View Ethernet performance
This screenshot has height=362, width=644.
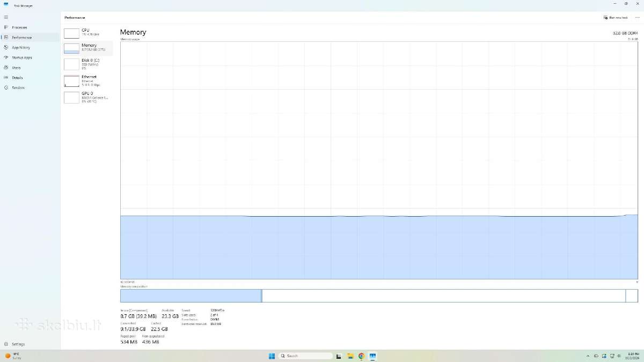[88, 80]
